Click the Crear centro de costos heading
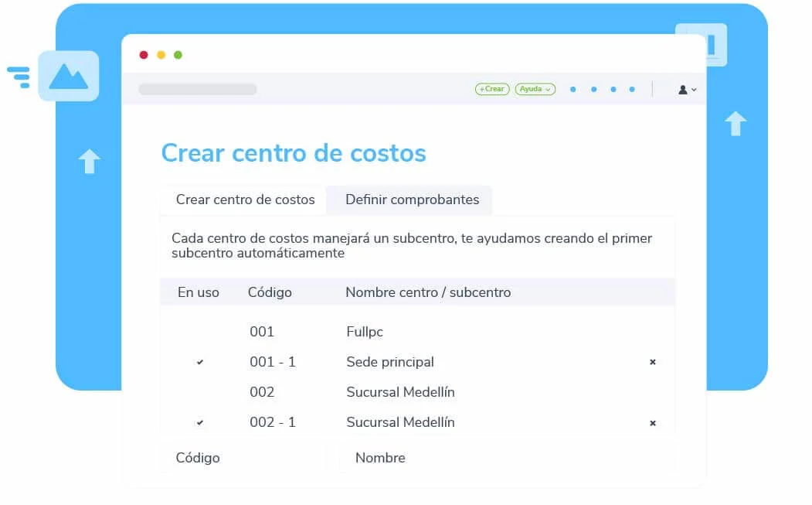The height and width of the screenshot is (505, 812). (x=294, y=153)
